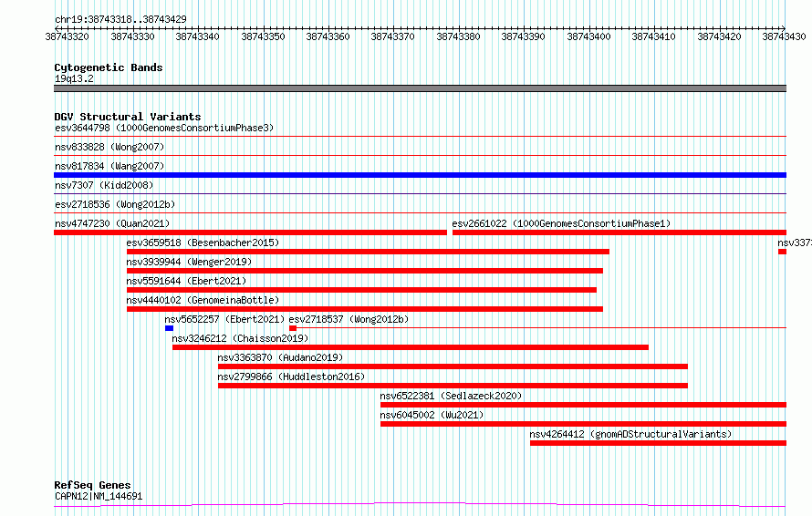This screenshot has width=812, height=516.
Task: Select the 19q13.2 band label
Action: coord(74,78)
